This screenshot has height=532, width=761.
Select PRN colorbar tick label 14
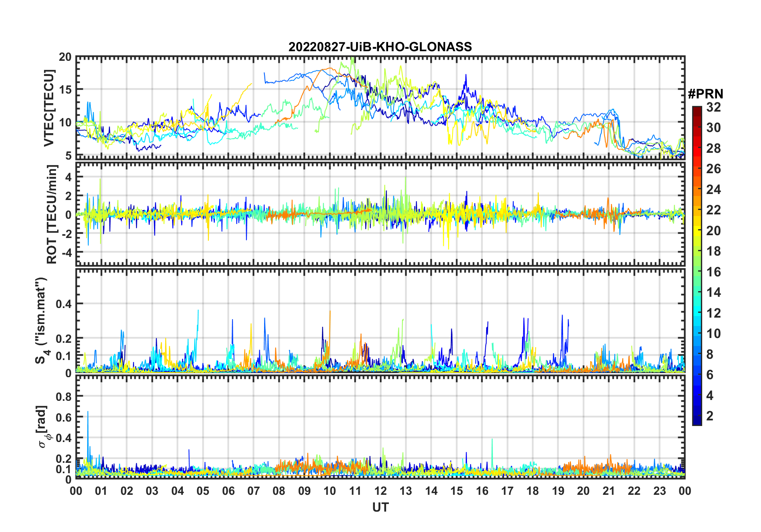pos(713,292)
